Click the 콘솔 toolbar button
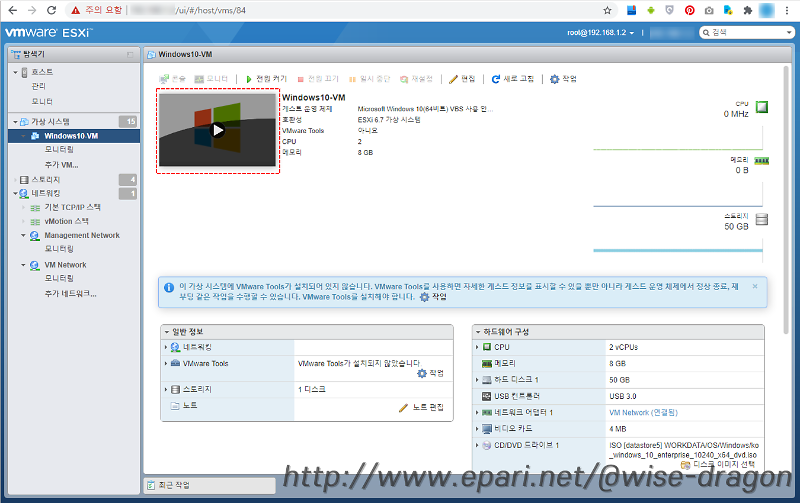The height and width of the screenshot is (503, 800). click(172, 79)
